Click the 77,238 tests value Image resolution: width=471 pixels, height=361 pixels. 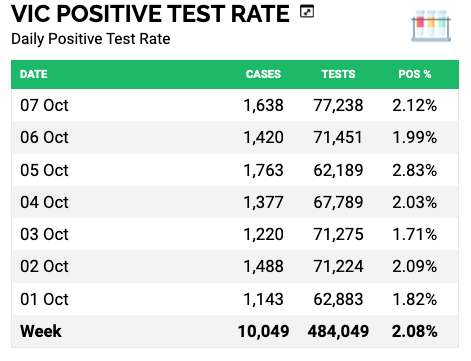point(338,105)
